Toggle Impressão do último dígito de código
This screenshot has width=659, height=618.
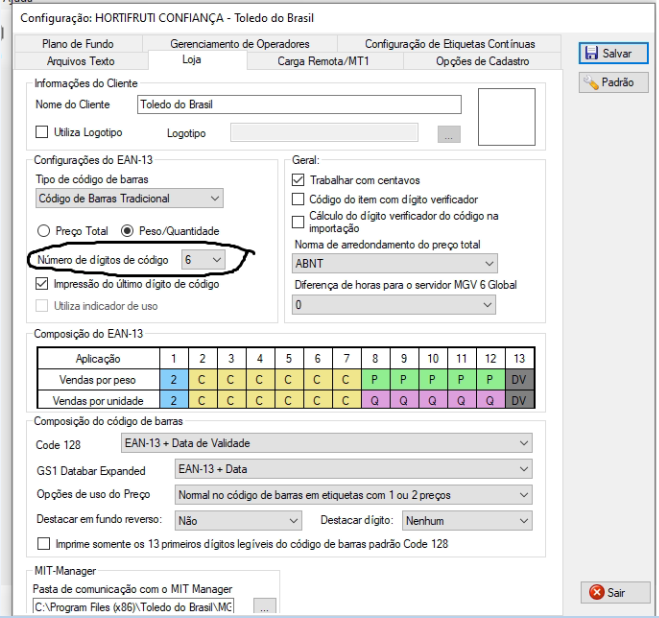pos(42,284)
